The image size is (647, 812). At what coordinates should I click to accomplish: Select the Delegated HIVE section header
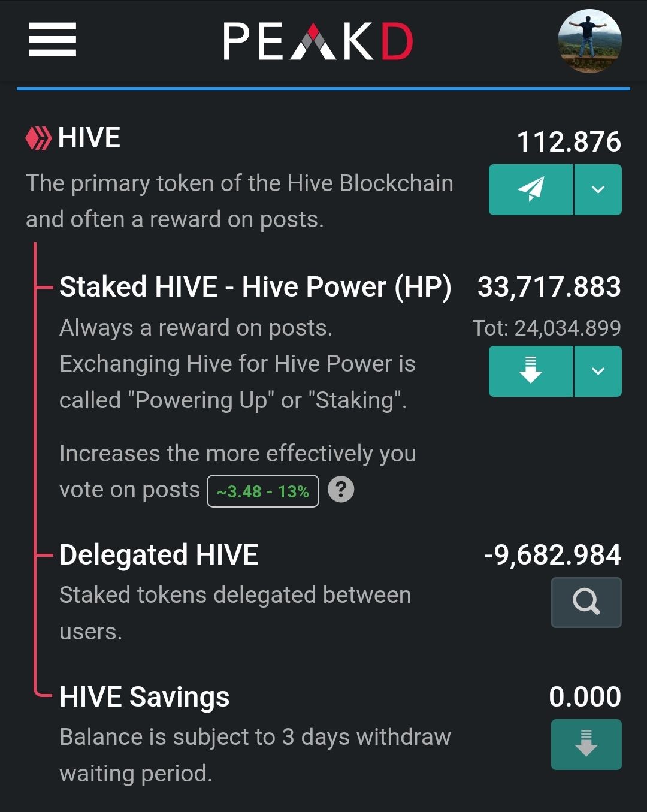point(158,554)
